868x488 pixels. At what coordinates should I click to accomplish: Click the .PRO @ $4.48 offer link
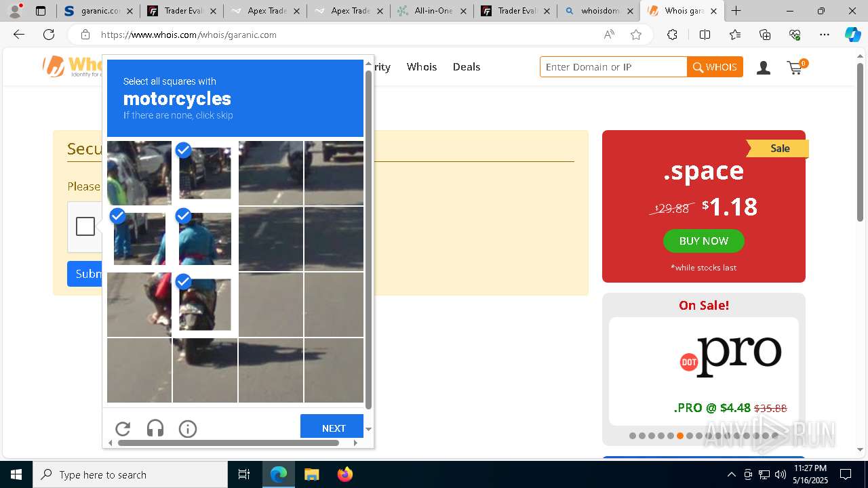click(x=730, y=408)
